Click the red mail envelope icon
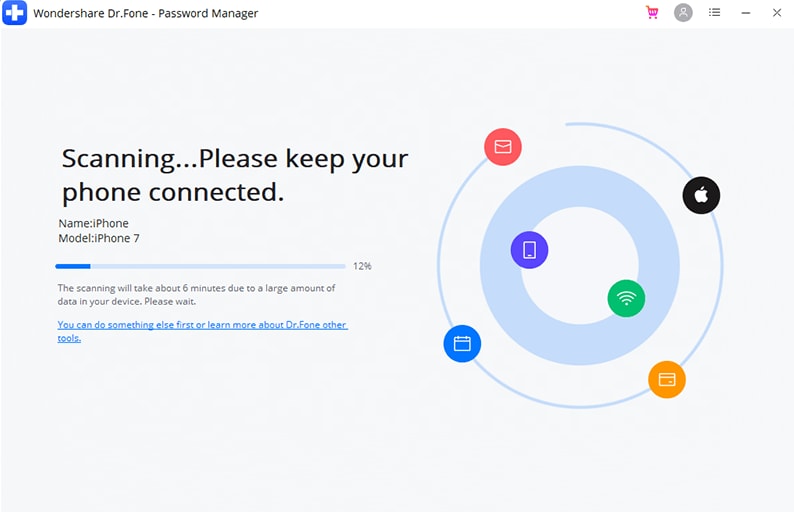 pyautogui.click(x=503, y=147)
